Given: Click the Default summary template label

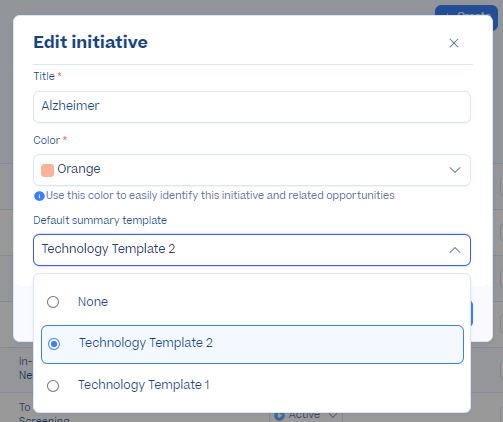Looking at the screenshot, I should pos(100,220).
